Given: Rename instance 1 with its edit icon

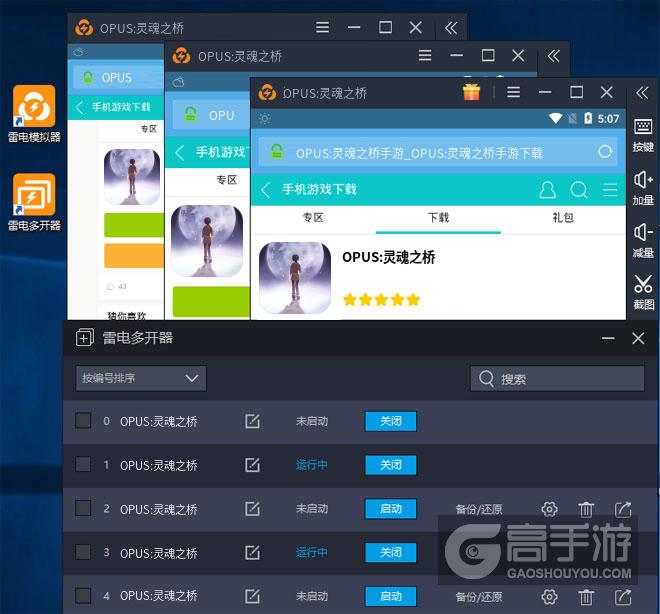Looking at the screenshot, I should pos(252,465).
